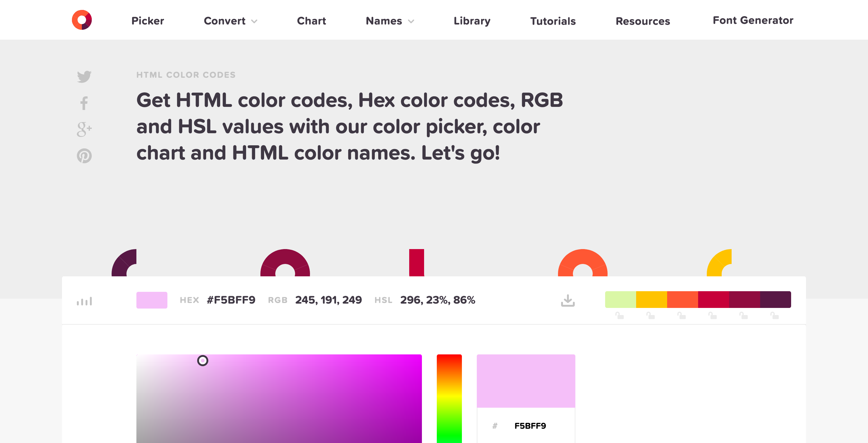Click the download palette icon
868x443 pixels.
tap(568, 300)
